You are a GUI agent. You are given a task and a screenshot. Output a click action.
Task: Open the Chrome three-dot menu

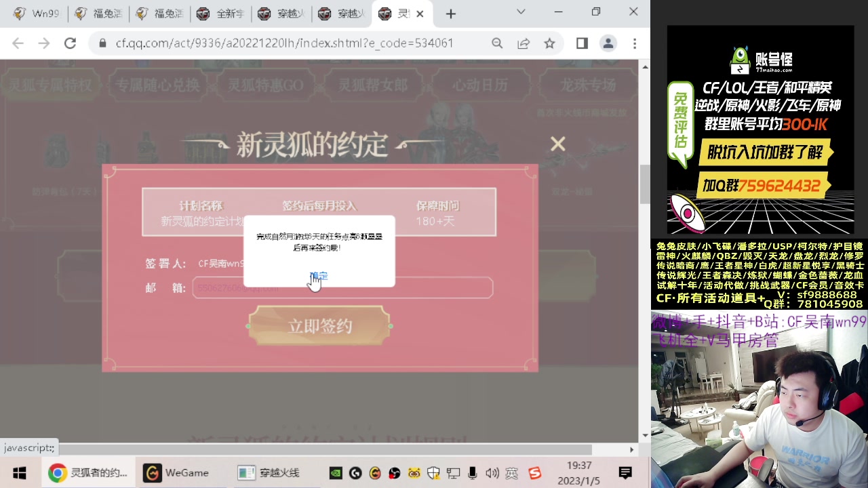coord(634,43)
